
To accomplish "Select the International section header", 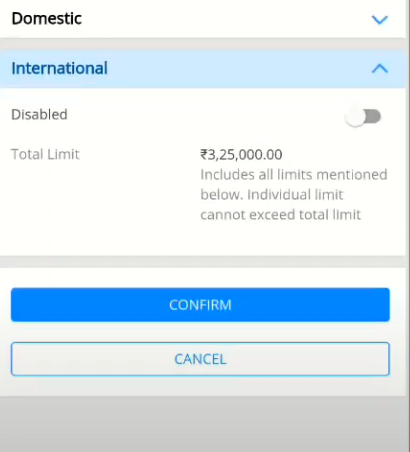I will pos(203,69).
